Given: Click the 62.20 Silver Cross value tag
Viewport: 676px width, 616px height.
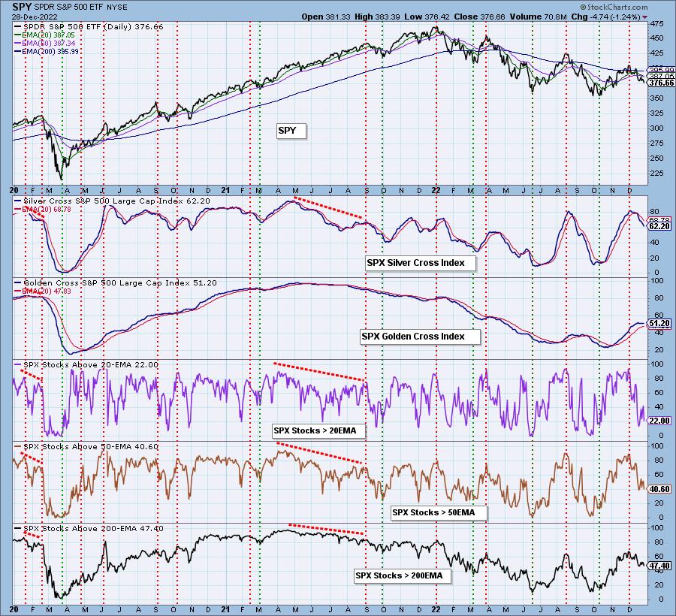Looking at the screenshot, I should coord(659,226).
